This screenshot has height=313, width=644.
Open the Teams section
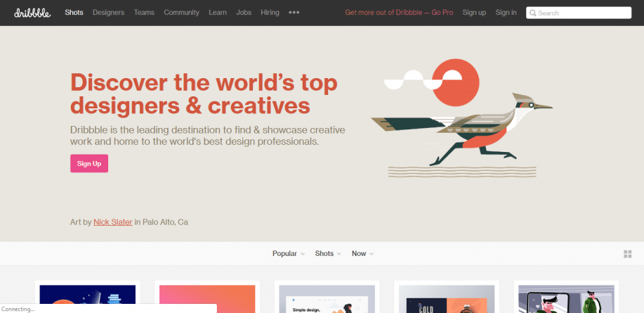(x=144, y=13)
